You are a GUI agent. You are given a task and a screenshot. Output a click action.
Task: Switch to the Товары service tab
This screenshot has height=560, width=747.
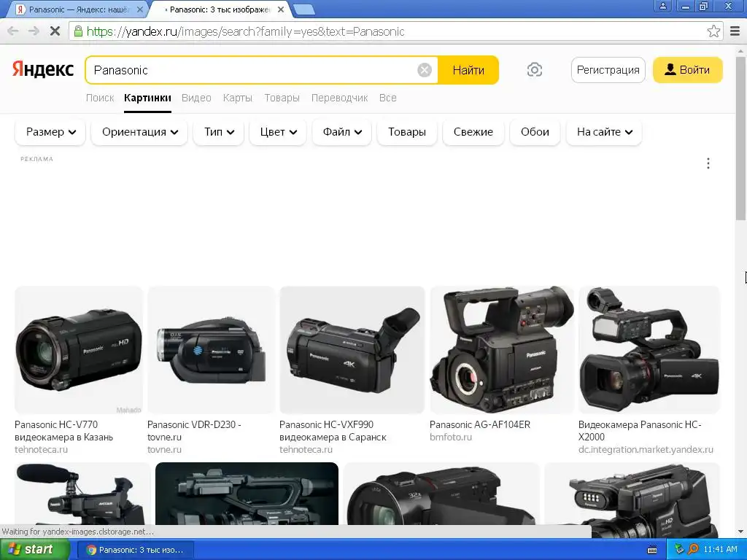(282, 98)
